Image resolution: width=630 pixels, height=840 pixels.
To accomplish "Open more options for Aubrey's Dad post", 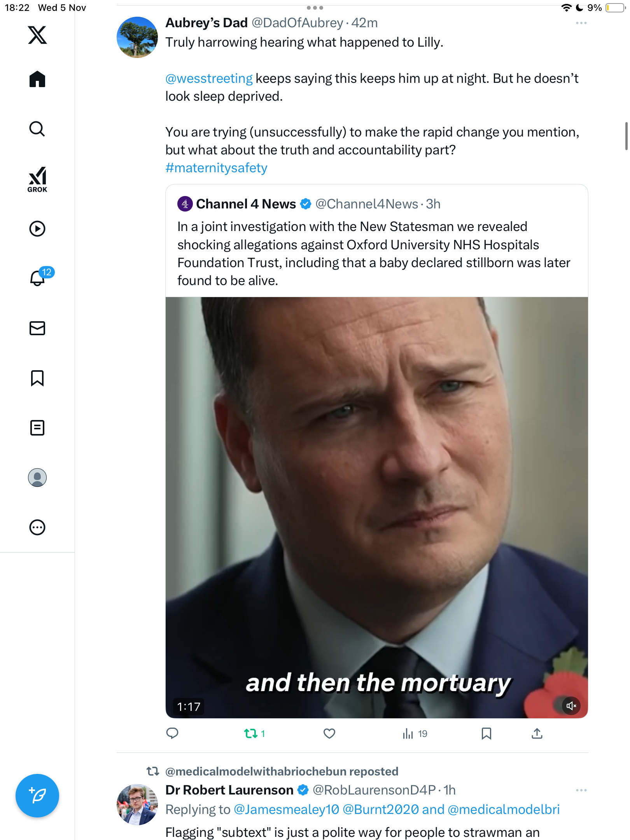I will tap(581, 23).
